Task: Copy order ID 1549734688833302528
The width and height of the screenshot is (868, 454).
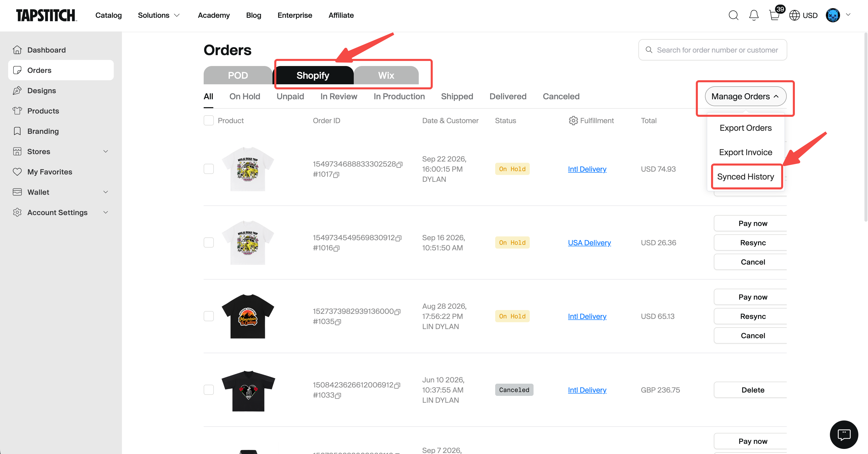Action: (399, 165)
